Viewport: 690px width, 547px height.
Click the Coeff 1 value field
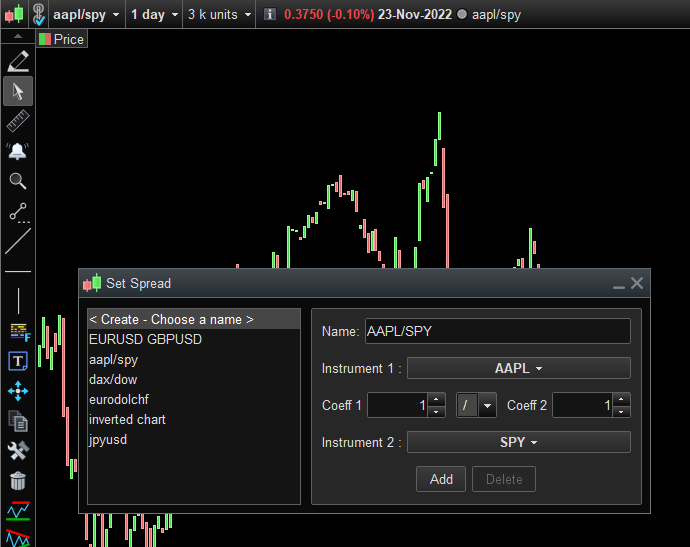coord(397,405)
